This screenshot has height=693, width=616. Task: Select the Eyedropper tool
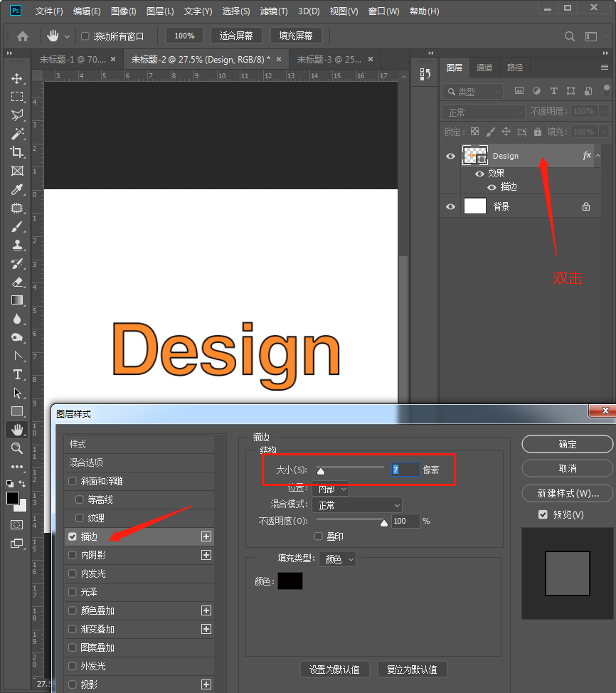coord(17,189)
